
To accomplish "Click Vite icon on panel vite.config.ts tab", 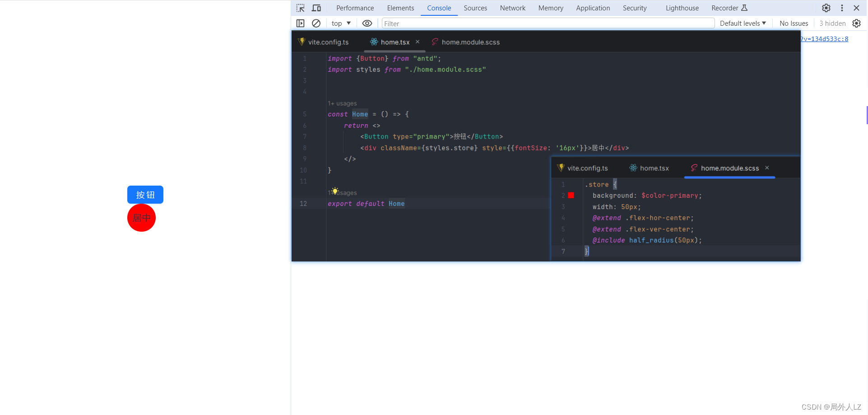I will [x=561, y=168].
